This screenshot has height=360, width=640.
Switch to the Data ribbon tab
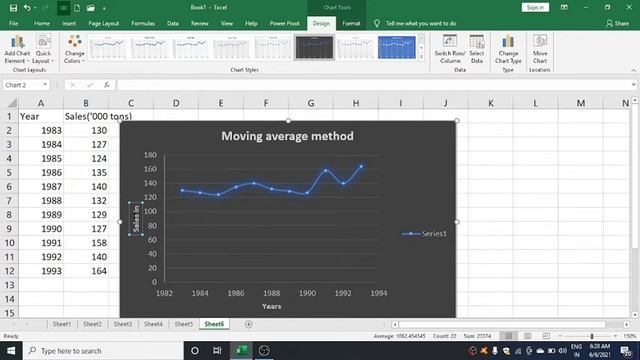point(173,24)
